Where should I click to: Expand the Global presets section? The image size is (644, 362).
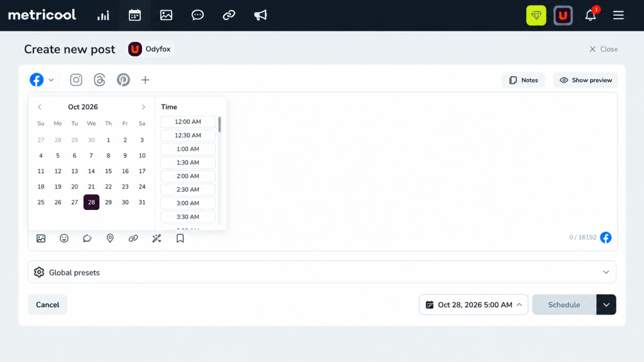coord(322,272)
